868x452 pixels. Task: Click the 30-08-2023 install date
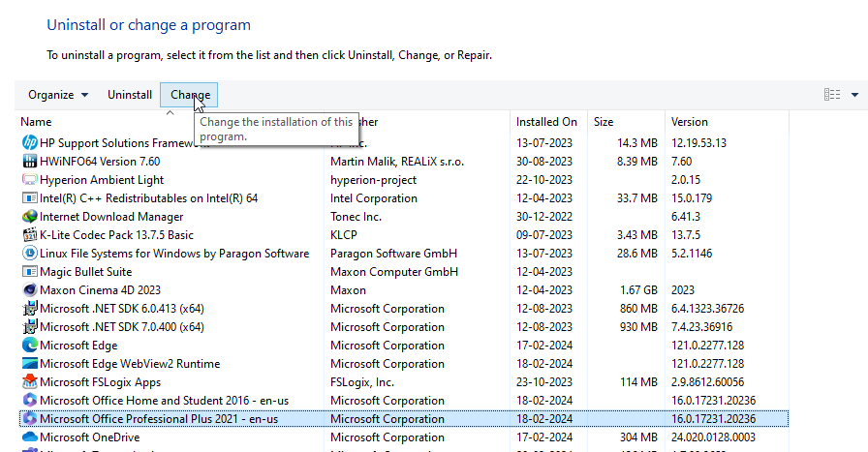(x=544, y=161)
